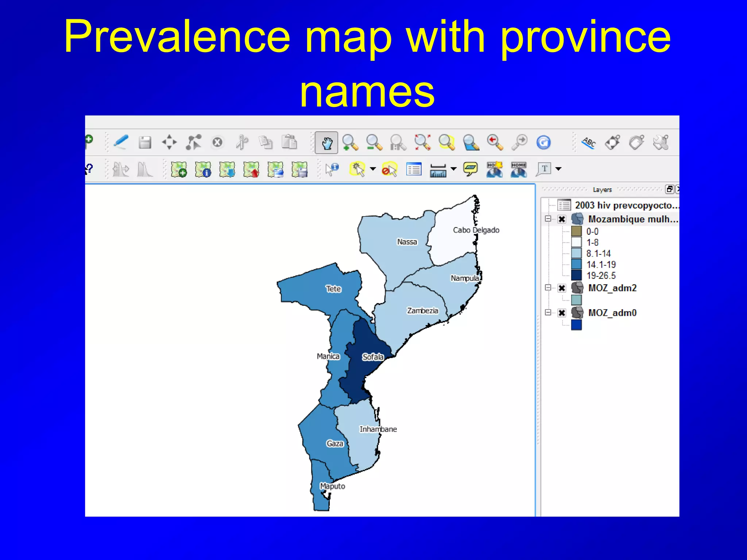Select the node tool icon
This screenshot has height=560, width=747.
pyautogui.click(x=193, y=142)
